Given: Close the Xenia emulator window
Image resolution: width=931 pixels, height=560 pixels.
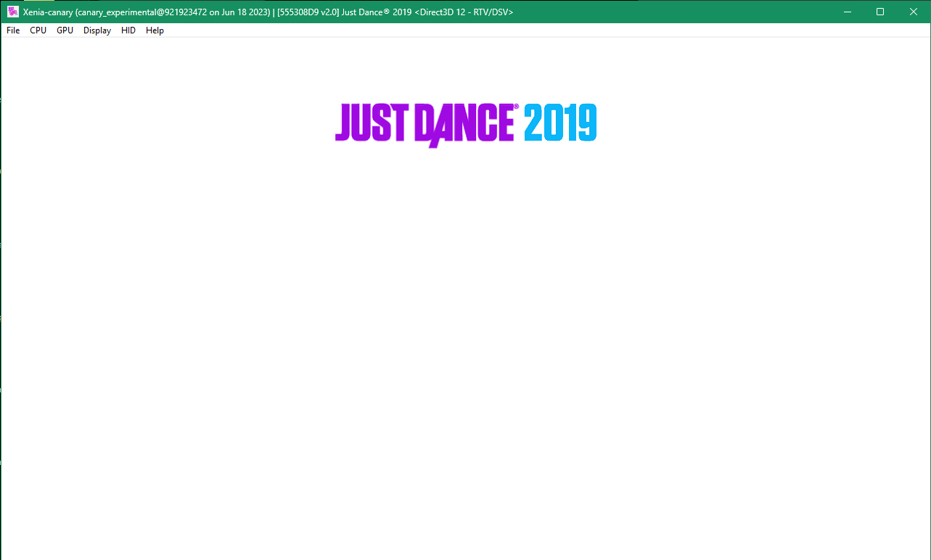Looking at the screenshot, I should click(x=913, y=12).
